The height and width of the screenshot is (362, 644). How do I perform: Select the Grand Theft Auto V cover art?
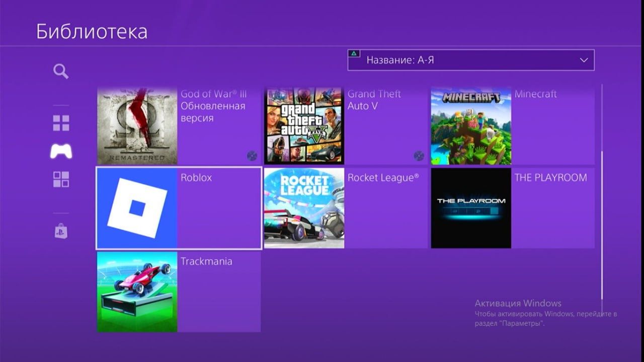click(x=304, y=125)
